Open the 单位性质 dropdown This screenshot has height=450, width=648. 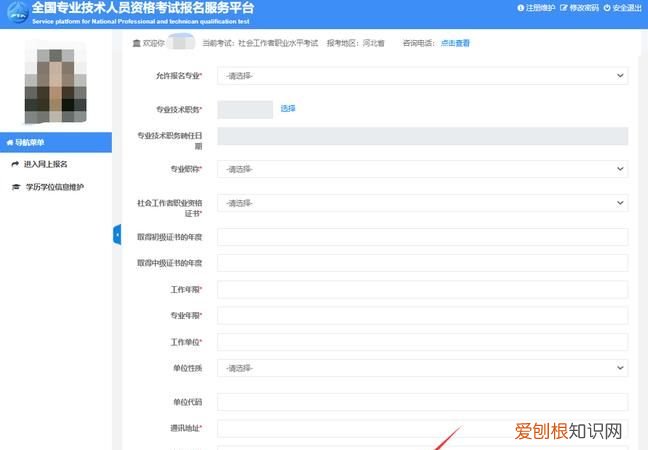[423, 368]
